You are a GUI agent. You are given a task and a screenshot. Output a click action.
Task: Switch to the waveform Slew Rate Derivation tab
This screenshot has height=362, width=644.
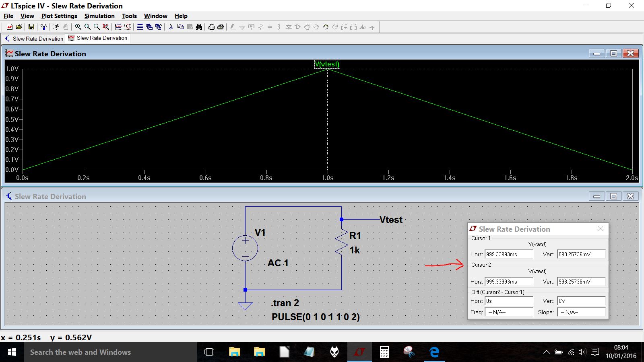(98, 38)
